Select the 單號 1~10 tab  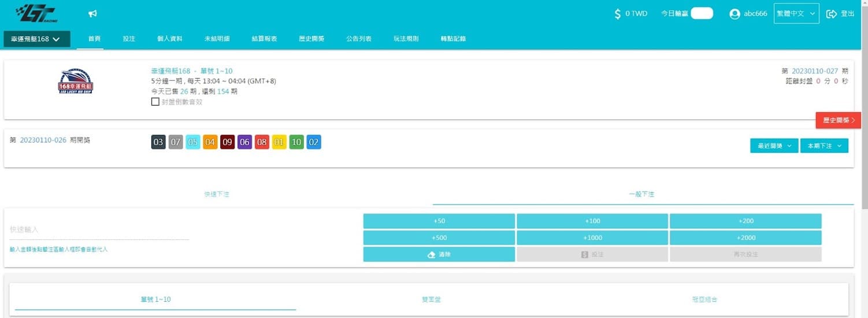coord(155,299)
